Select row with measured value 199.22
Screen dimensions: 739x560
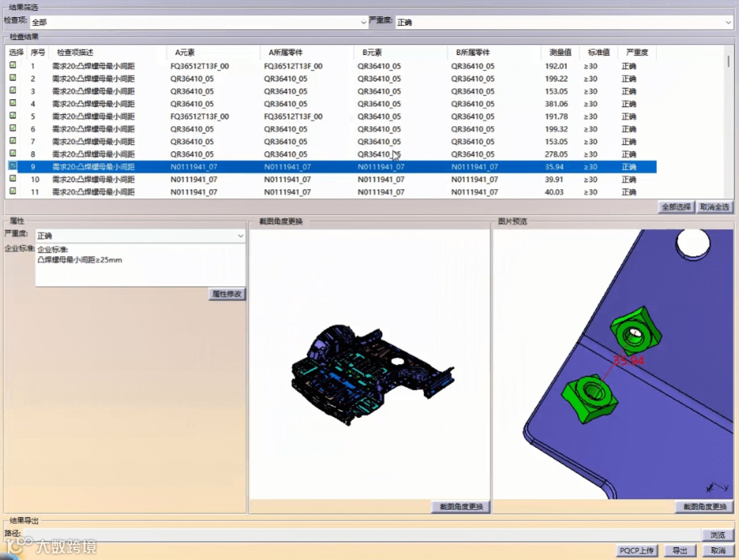coord(332,78)
